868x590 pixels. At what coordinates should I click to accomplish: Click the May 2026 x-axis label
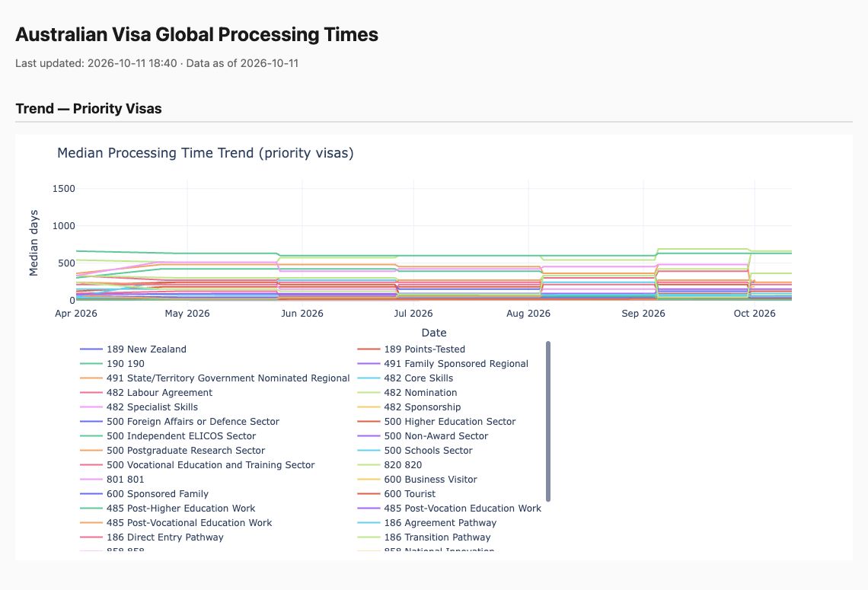[187, 313]
